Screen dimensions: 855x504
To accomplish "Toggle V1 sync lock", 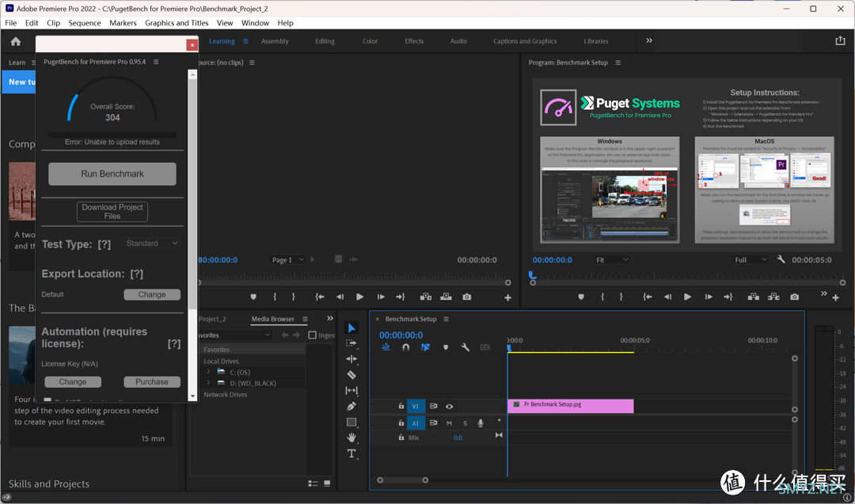I will tap(434, 407).
